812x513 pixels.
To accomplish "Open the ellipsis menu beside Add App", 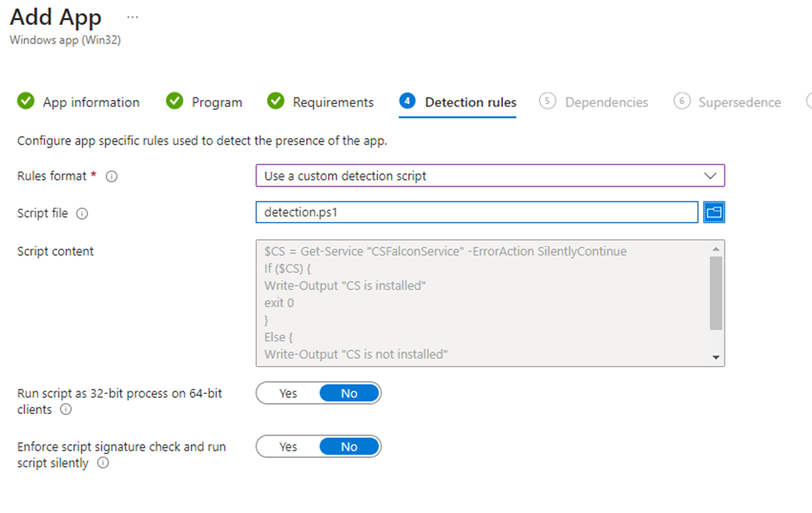I will coord(132,17).
